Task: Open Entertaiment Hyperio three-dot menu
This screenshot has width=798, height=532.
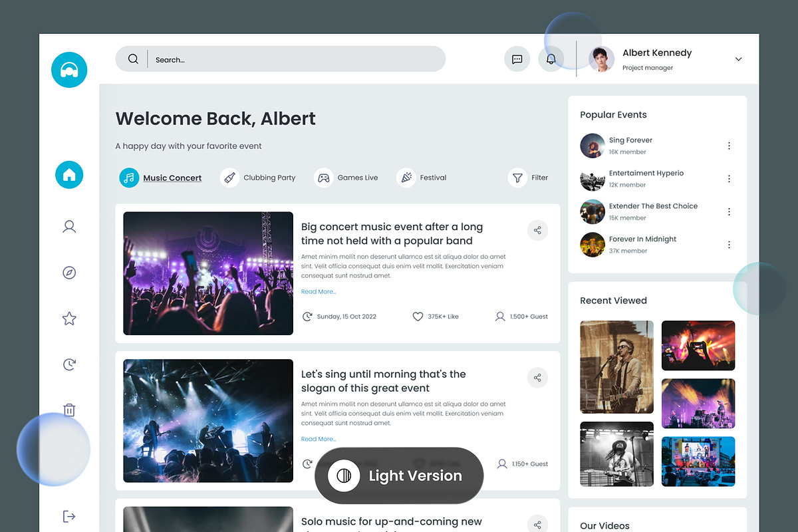Action: point(729,179)
